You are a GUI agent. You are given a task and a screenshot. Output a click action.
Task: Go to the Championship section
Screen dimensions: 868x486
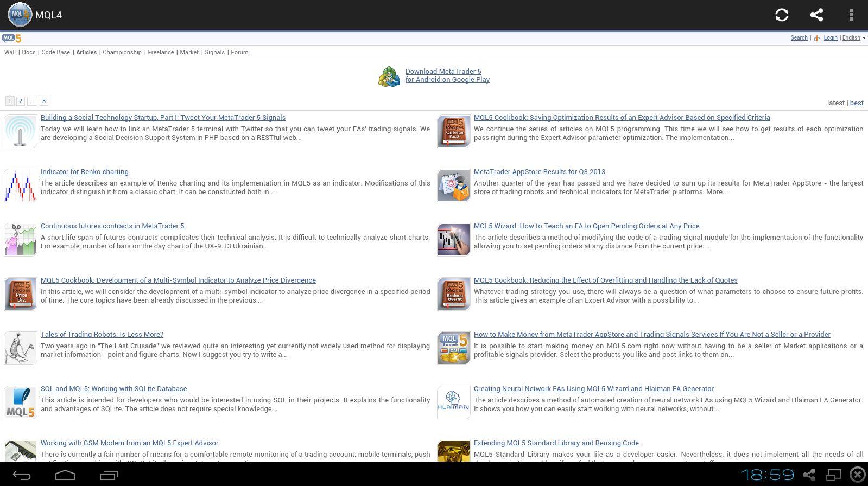click(122, 52)
